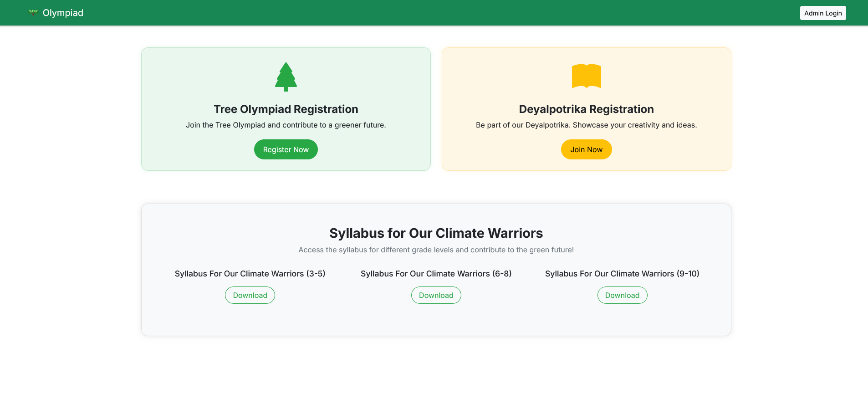
Task: Click the Syllabus For Our Climate Warriors (3-5) label
Action: (x=250, y=274)
